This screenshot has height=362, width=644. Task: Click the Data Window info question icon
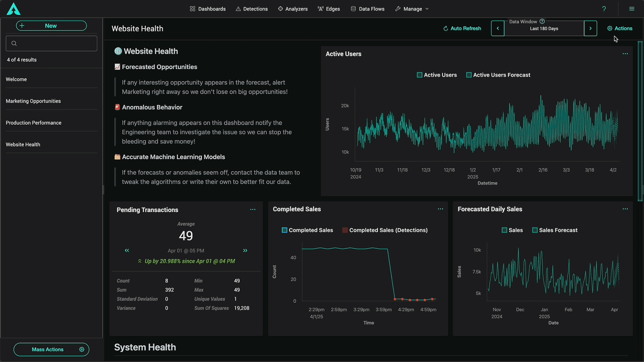[542, 21]
